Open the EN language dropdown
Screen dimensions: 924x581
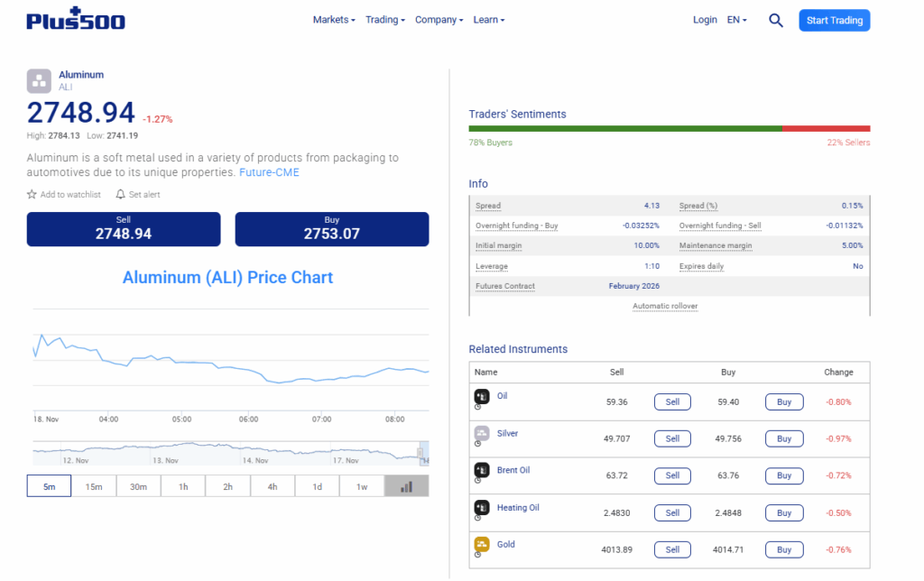tap(736, 20)
